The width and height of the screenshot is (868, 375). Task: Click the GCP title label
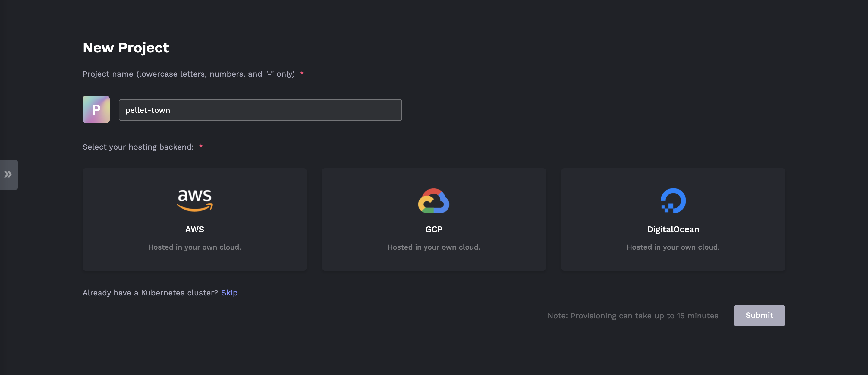pyautogui.click(x=434, y=229)
